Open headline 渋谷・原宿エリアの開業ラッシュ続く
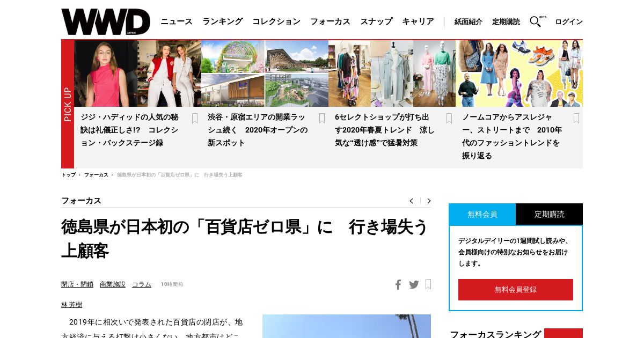 [258, 130]
